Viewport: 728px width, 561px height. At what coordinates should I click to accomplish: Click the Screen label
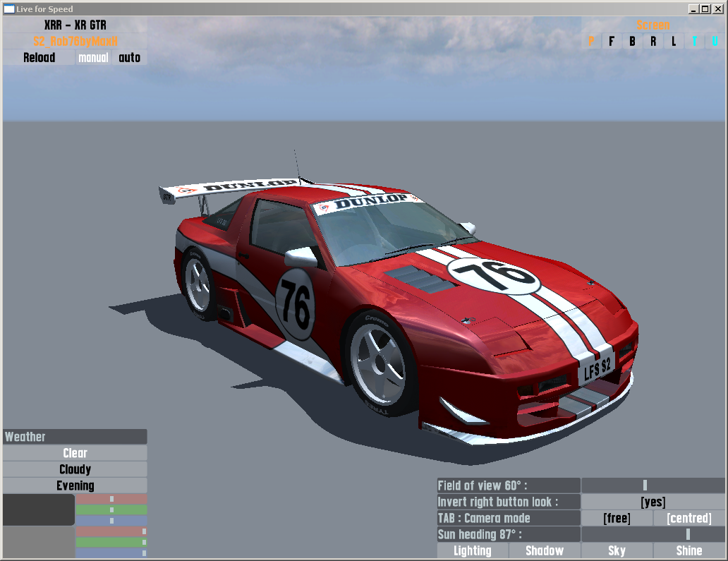(653, 25)
